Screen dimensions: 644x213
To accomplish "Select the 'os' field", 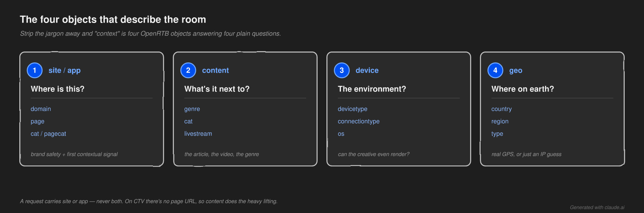I will [341, 134].
